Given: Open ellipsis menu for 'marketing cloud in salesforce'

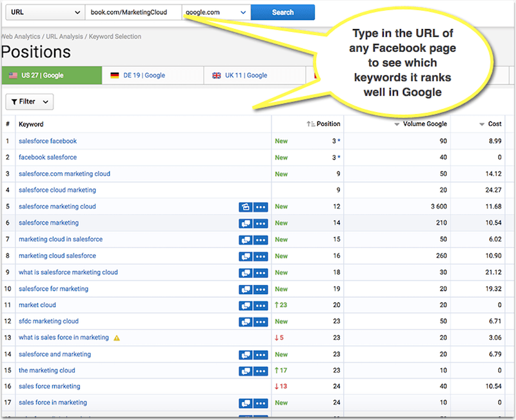Looking at the screenshot, I should [261, 240].
